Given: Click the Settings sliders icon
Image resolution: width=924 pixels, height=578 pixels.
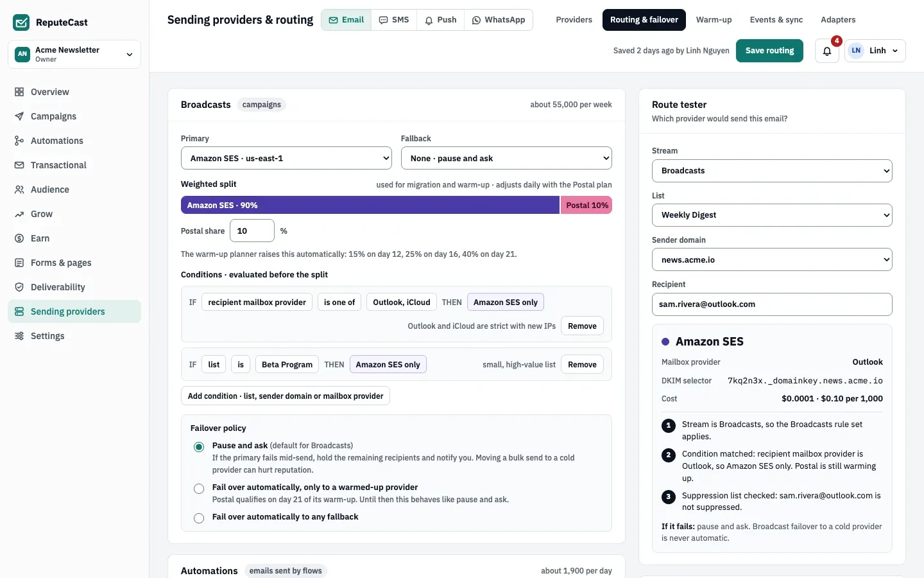Looking at the screenshot, I should click(19, 336).
